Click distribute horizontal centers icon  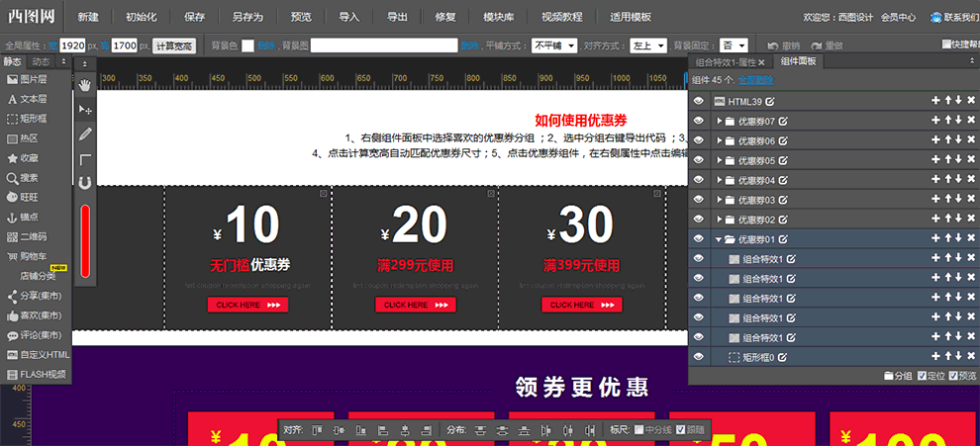[x=568, y=430]
